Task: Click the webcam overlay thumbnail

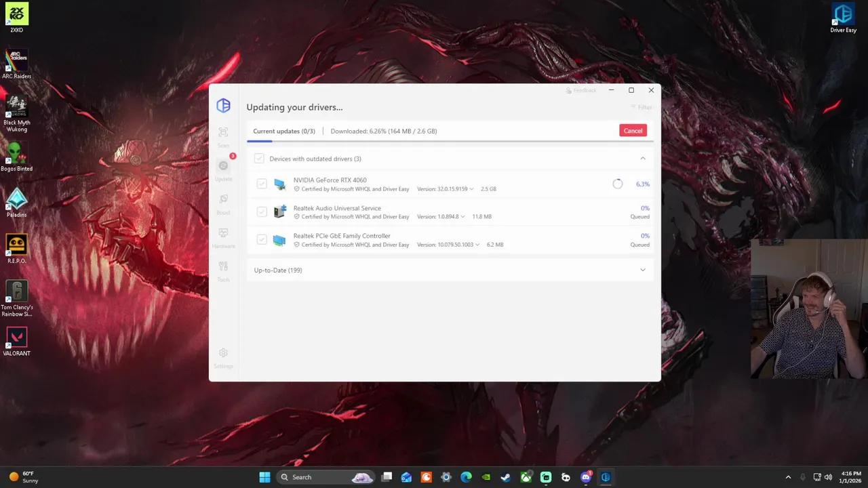Action: pos(809,308)
